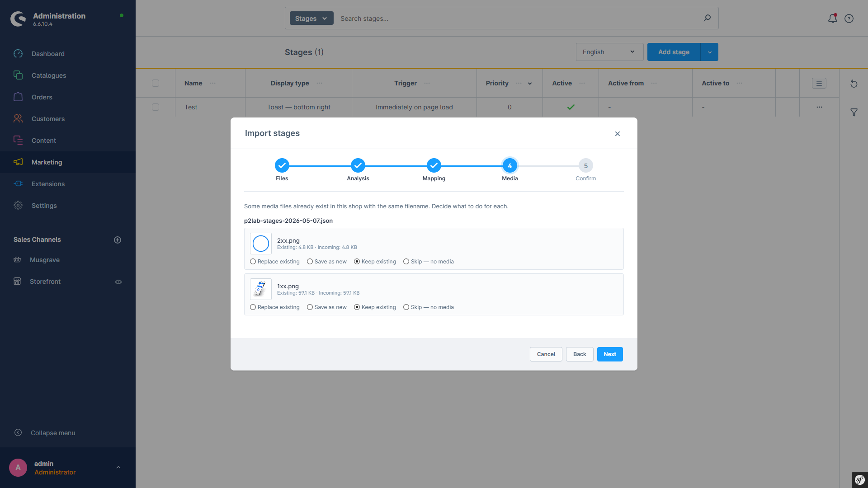
Task: Open the Stages search type dropdown
Action: [311, 19]
